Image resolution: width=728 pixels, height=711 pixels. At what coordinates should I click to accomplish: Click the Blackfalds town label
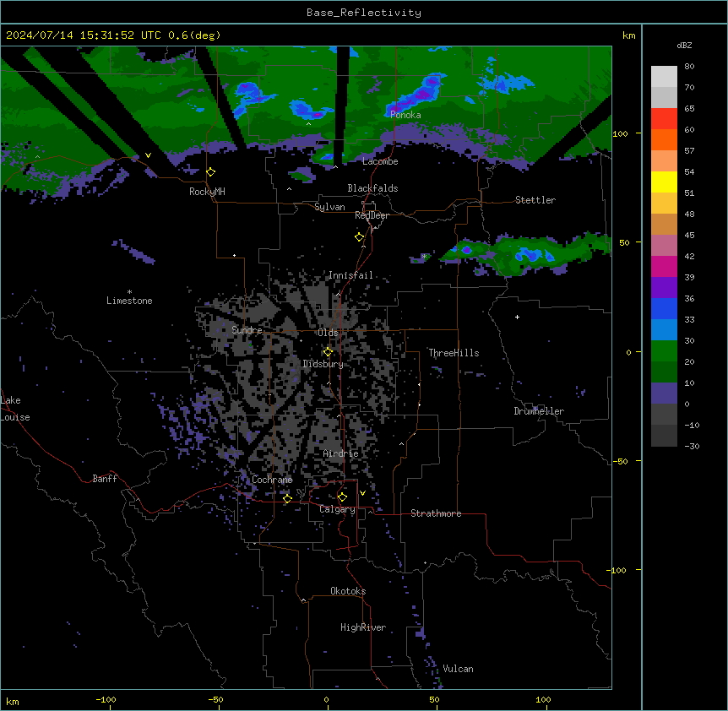pyautogui.click(x=372, y=188)
